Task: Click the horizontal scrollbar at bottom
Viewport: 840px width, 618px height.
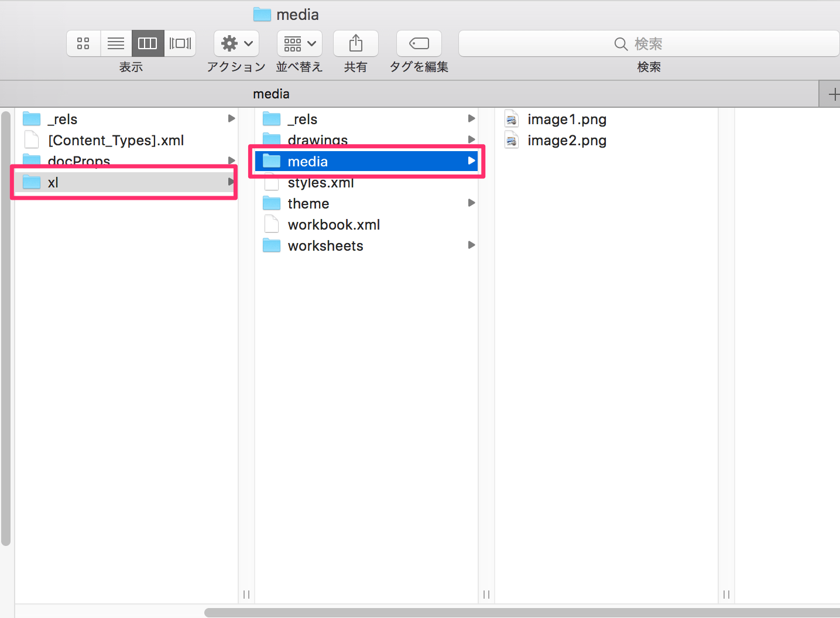Action: point(521,613)
